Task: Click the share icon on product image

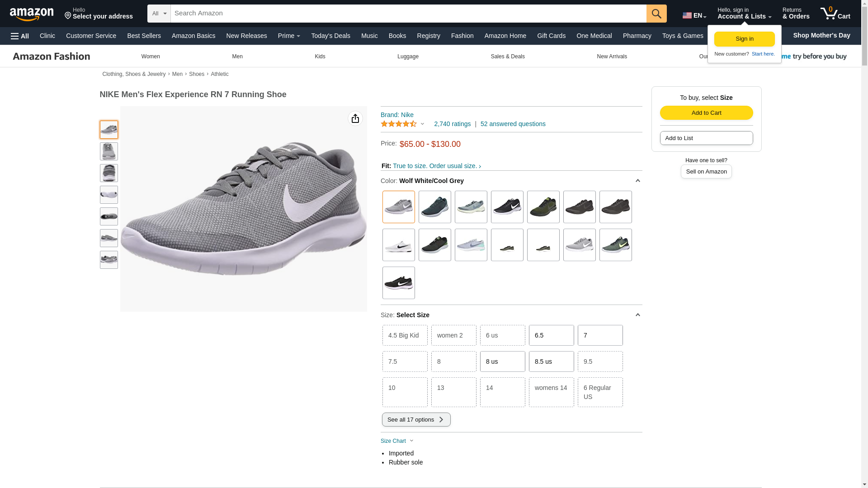Action: pyautogui.click(x=355, y=118)
